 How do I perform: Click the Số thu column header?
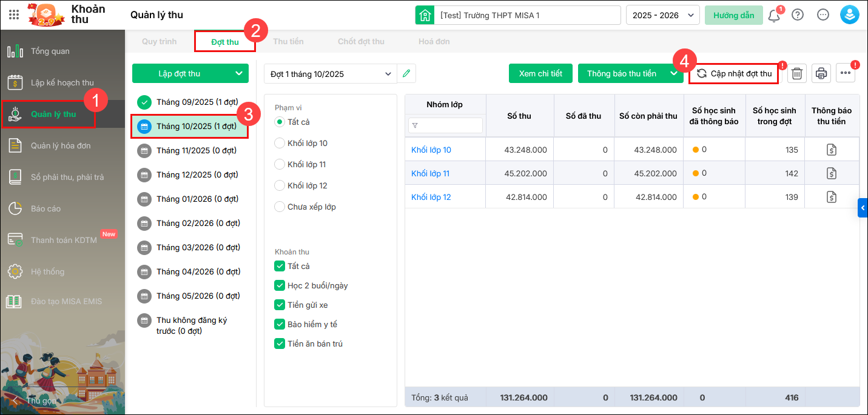point(520,116)
